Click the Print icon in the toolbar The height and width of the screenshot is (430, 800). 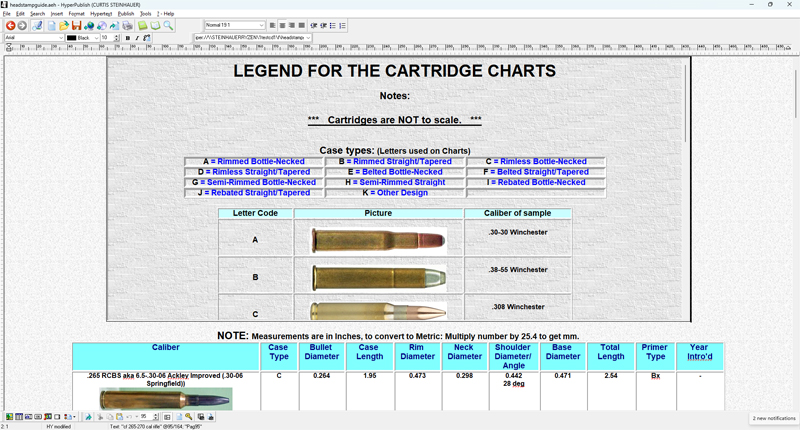(x=127, y=26)
